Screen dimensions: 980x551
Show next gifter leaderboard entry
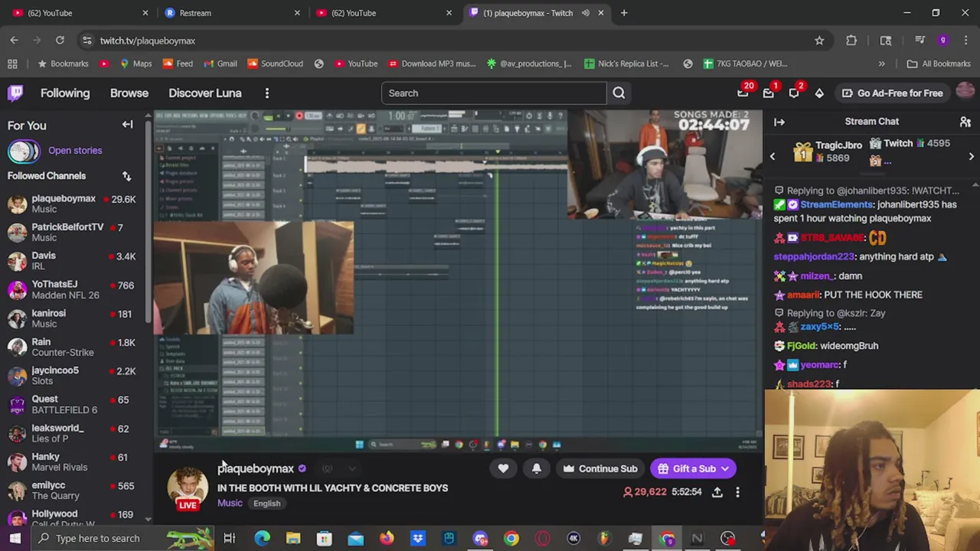(x=971, y=156)
